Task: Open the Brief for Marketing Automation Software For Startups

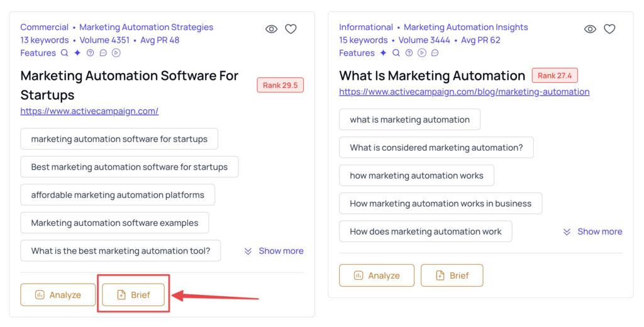Action: [x=133, y=295]
